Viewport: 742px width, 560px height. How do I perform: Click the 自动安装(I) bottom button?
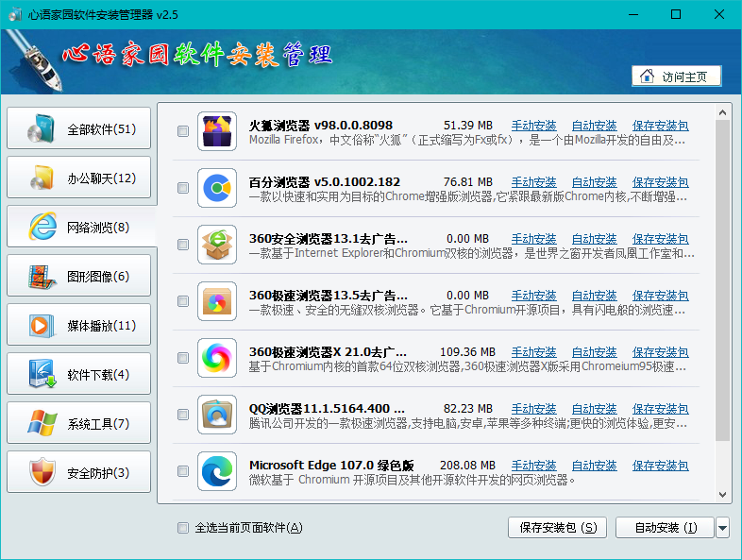(x=665, y=527)
